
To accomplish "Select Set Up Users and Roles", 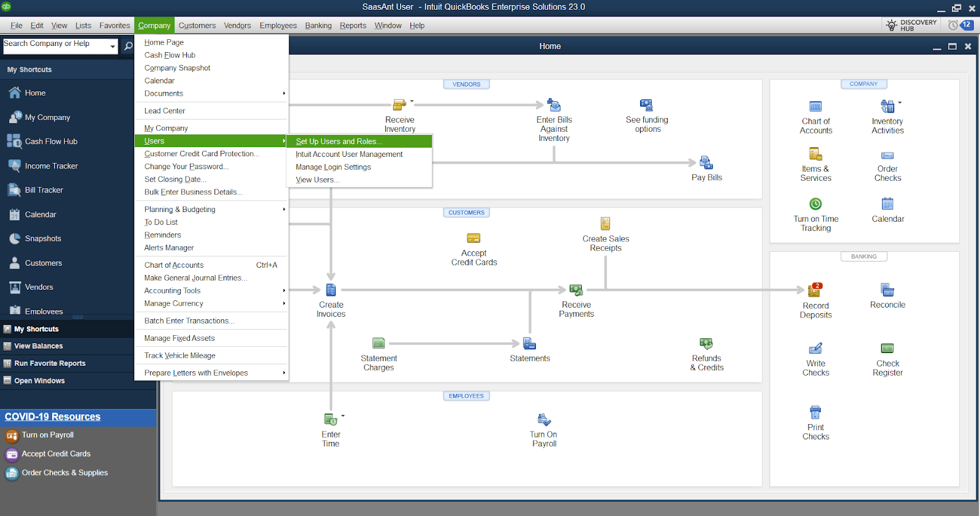I will (360, 142).
